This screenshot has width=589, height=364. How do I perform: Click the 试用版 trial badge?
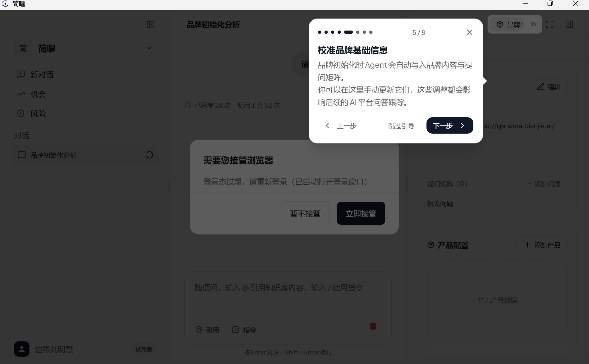[x=144, y=349]
